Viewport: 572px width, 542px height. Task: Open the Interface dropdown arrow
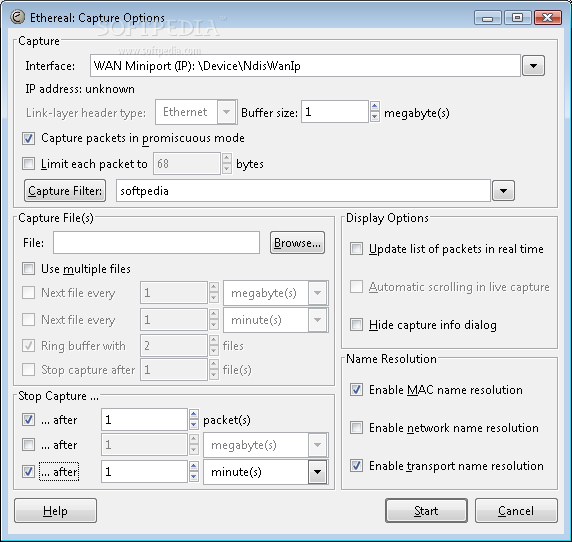(533, 66)
